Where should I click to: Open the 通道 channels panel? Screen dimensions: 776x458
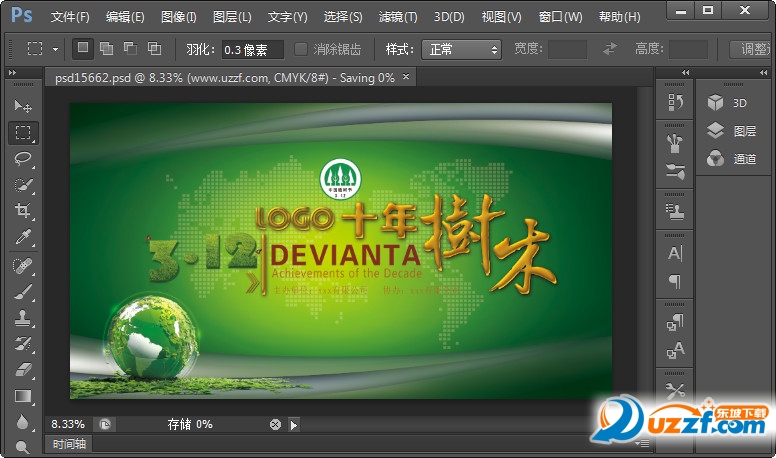(x=731, y=159)
